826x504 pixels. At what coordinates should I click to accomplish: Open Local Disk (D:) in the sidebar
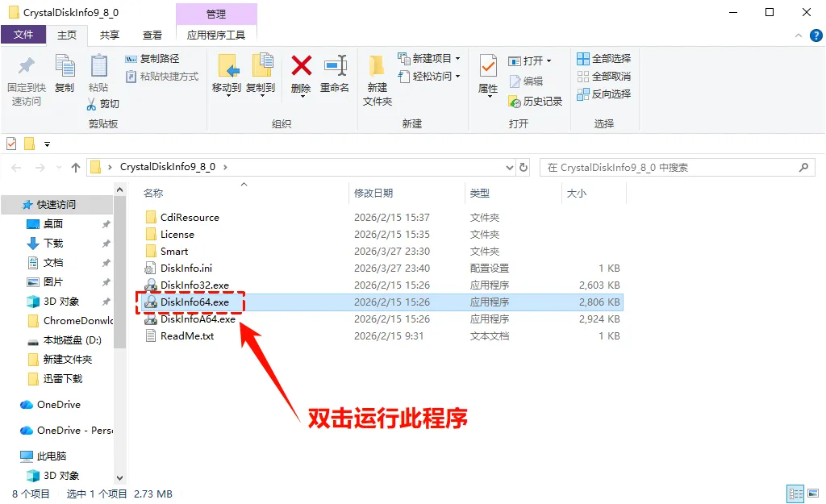tap(72, 340)
